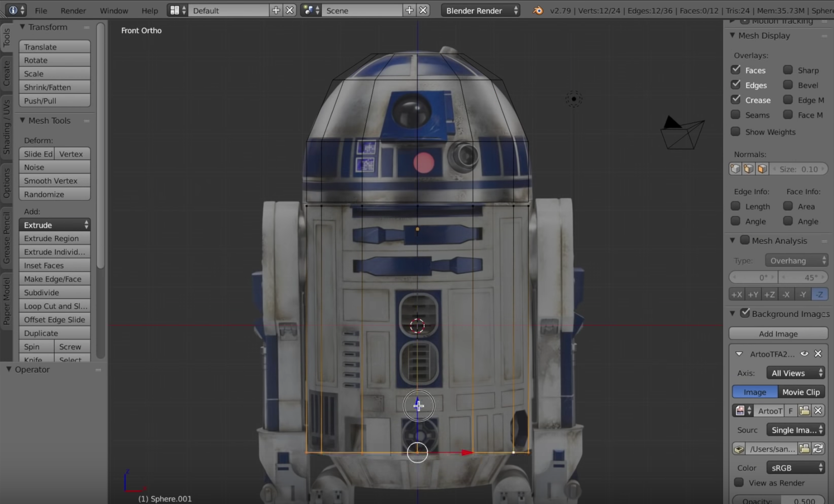This screenshot has height=504, width=834.
Task: Open the Overhang type dropdown
Action: click(x=796, y=260)
